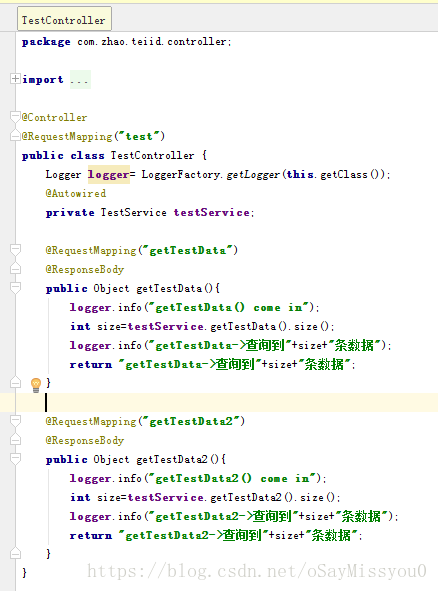The height and width of the screenshot is (591, 438).
Task: Fold marker next to @RequestMapping("getTestData2")
Action: point(15,421)
